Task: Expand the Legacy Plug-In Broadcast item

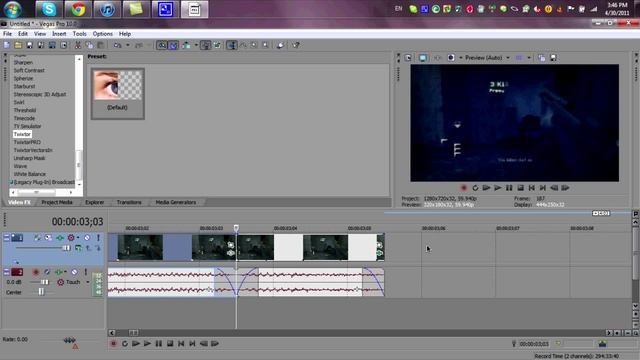Action: [x=11, y=182]
